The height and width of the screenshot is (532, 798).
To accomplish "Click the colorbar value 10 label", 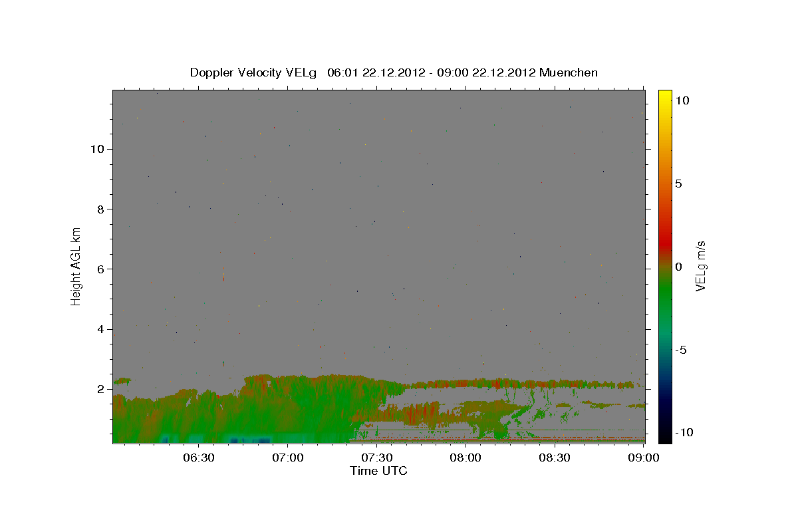I will [682, 100].
